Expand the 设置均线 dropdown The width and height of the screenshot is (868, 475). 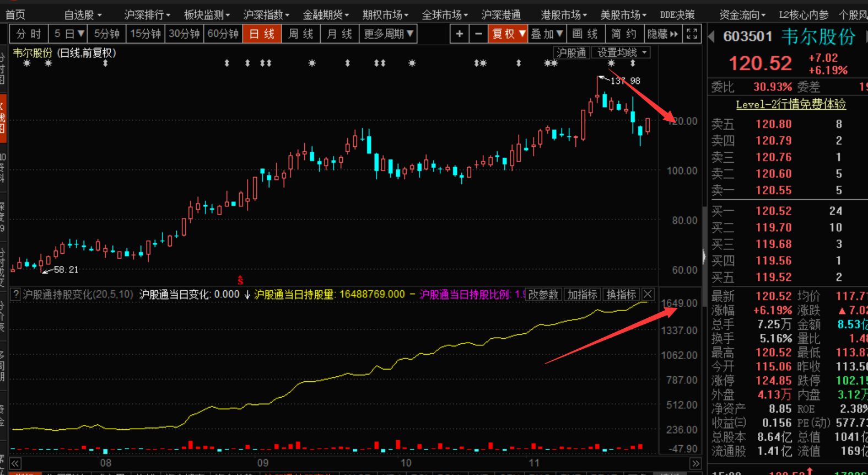[x=621, y=53]
